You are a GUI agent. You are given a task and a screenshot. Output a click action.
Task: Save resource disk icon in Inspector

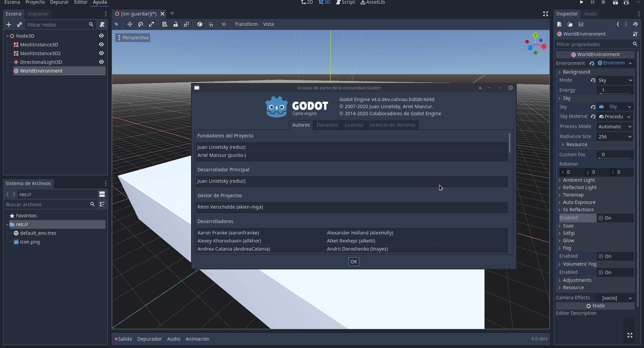[x=581, y=24]
